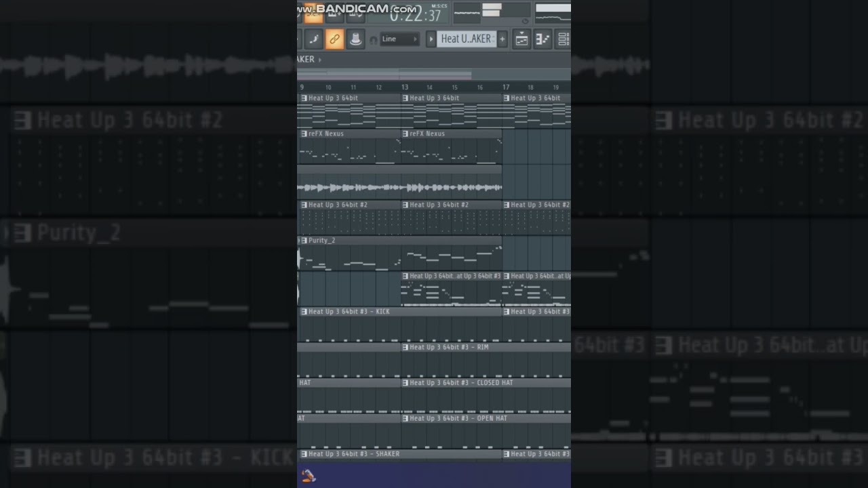Jump to bar 10 on the timeline ruler

click(328, 87)
